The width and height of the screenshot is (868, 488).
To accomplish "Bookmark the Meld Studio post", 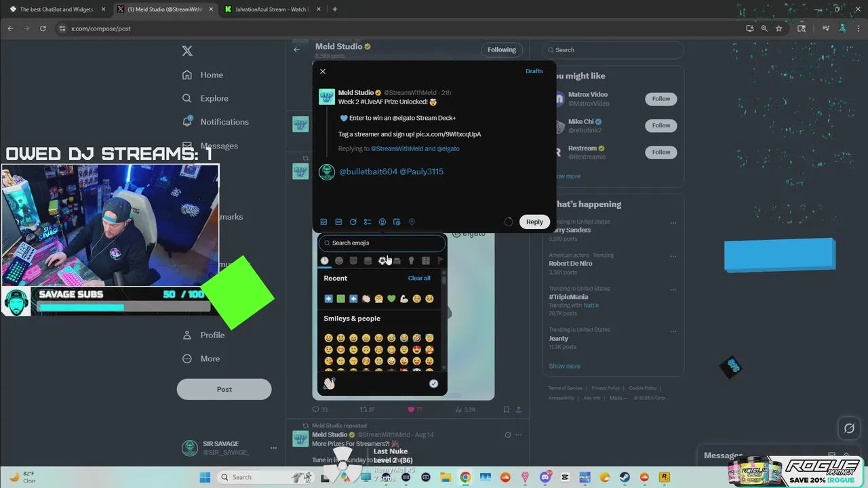I will pyautogui.click(x=507, y=409).
